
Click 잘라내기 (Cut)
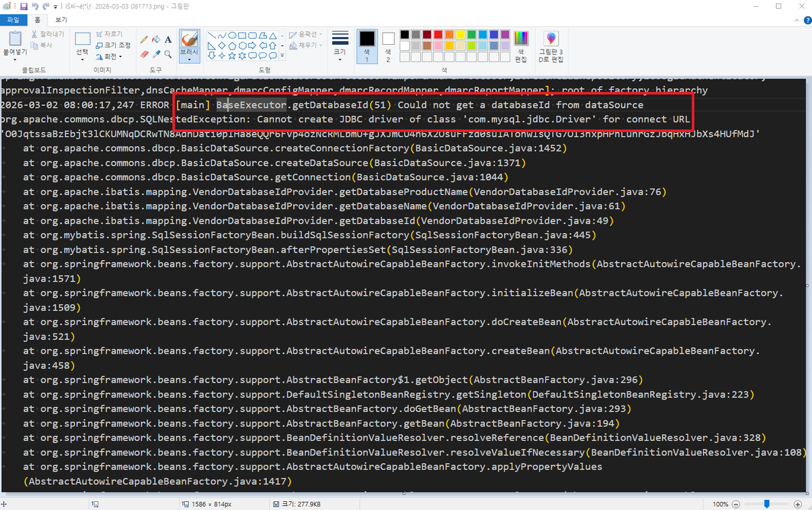point(47,34)
